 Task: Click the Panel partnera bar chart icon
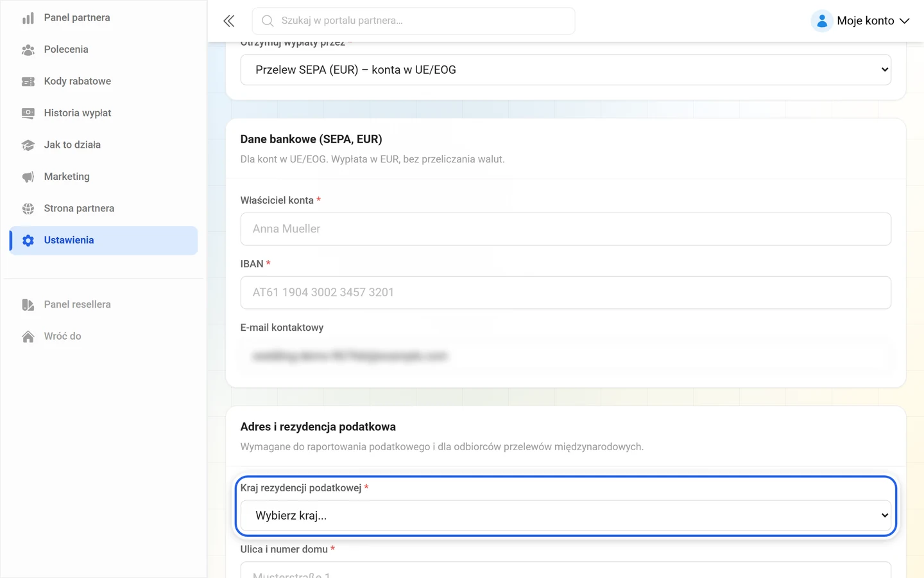click(x=28, y=18)
